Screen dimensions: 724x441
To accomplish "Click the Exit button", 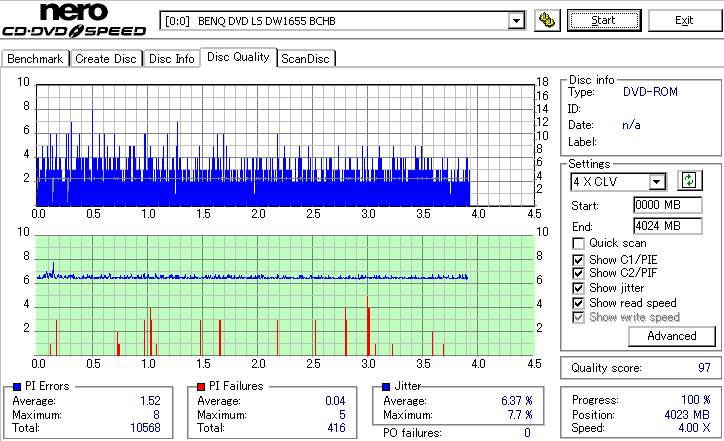I will 684,21.
